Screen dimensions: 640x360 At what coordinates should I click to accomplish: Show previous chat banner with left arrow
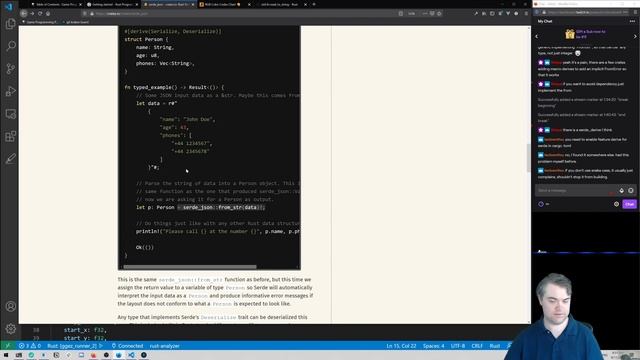(537, 36)
